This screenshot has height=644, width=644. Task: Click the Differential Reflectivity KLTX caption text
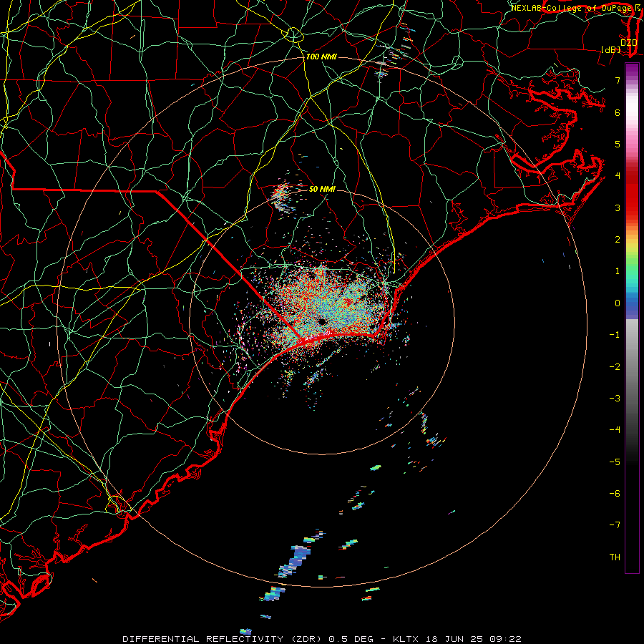pos(322,639)
